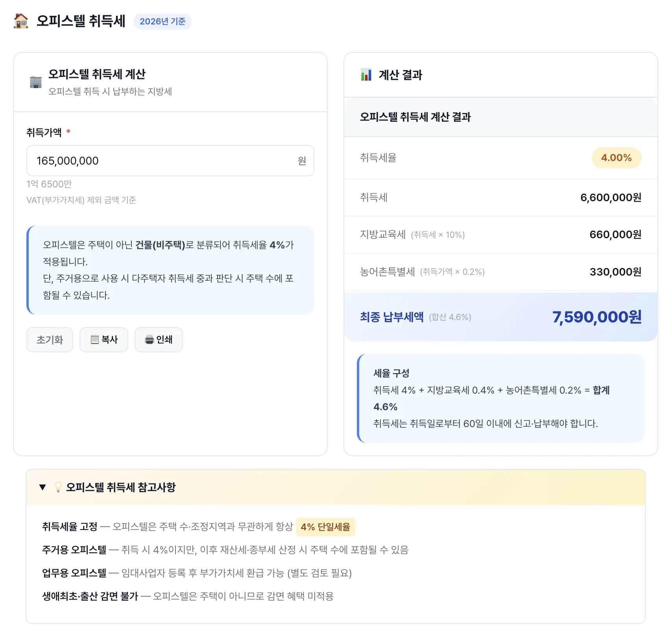Viewport: 672px width, 644px height.
Task: Click the 인쇄 print button
Action: point(158,340)
